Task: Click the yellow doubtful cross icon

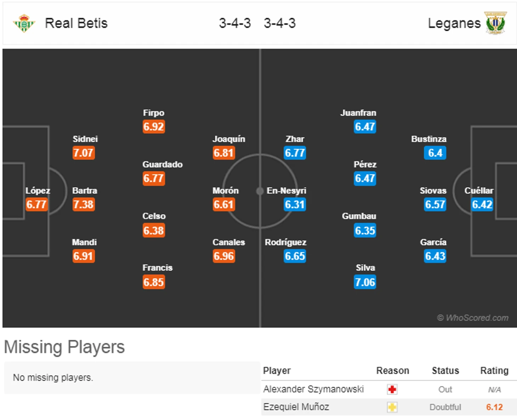Action: 392,407
